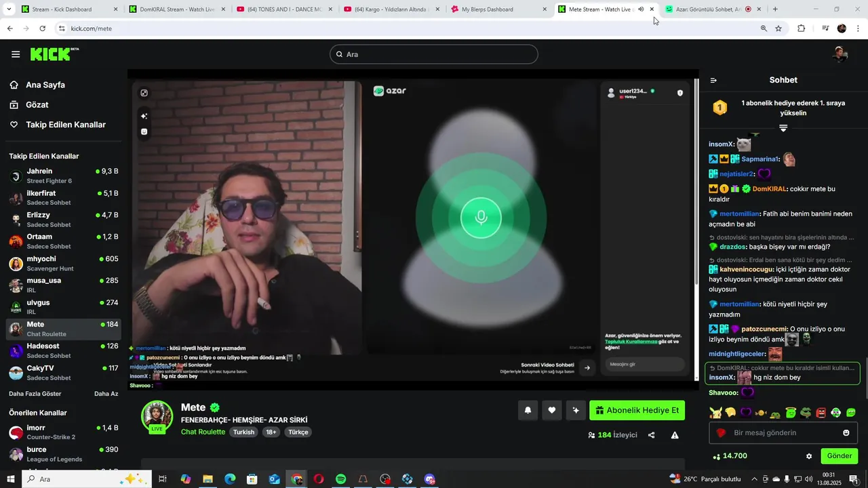Open Hadesost channel in sidebar
Image resolution: width=868 pixels, height=488 pixels.
[x=64, y=350]
